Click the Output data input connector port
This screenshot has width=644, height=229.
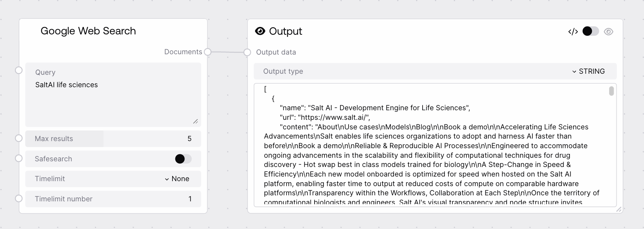(247, 52)
